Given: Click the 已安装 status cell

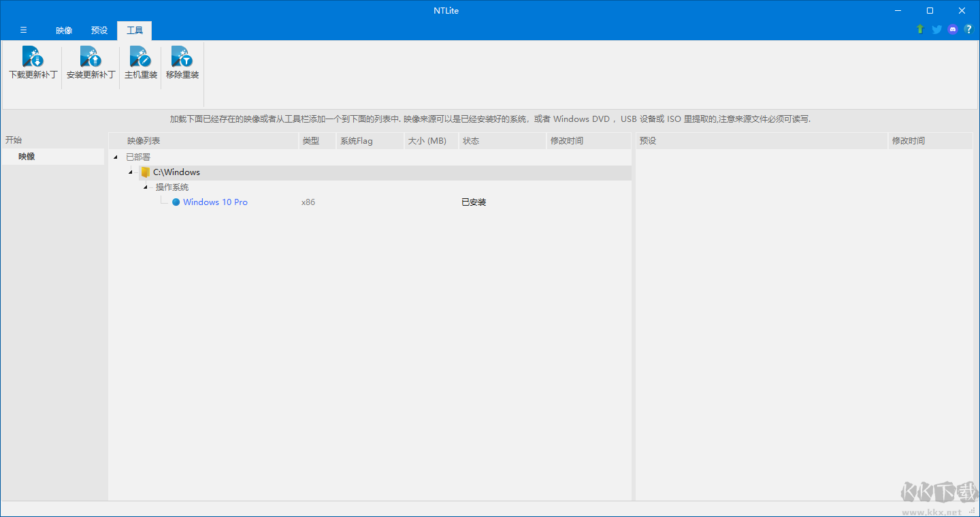Looking at the screenshot, I should (x=474, y=202).
